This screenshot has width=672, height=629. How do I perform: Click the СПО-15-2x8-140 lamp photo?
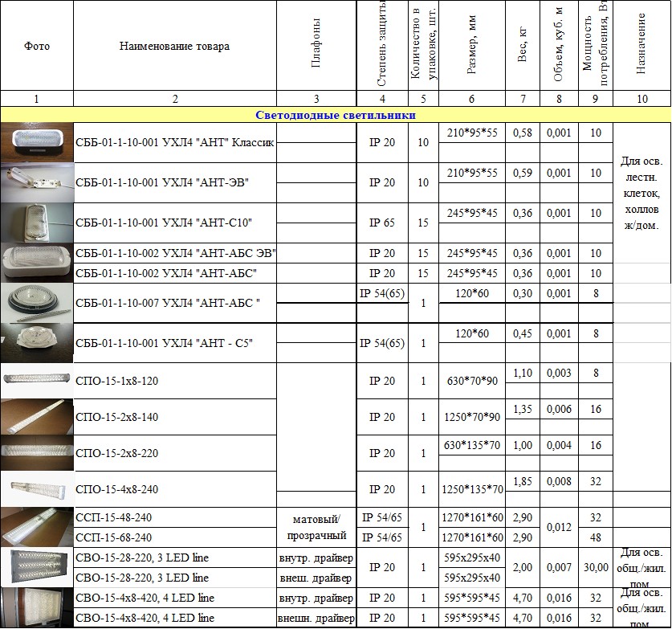pyautogui.click(x=37, y=417)
